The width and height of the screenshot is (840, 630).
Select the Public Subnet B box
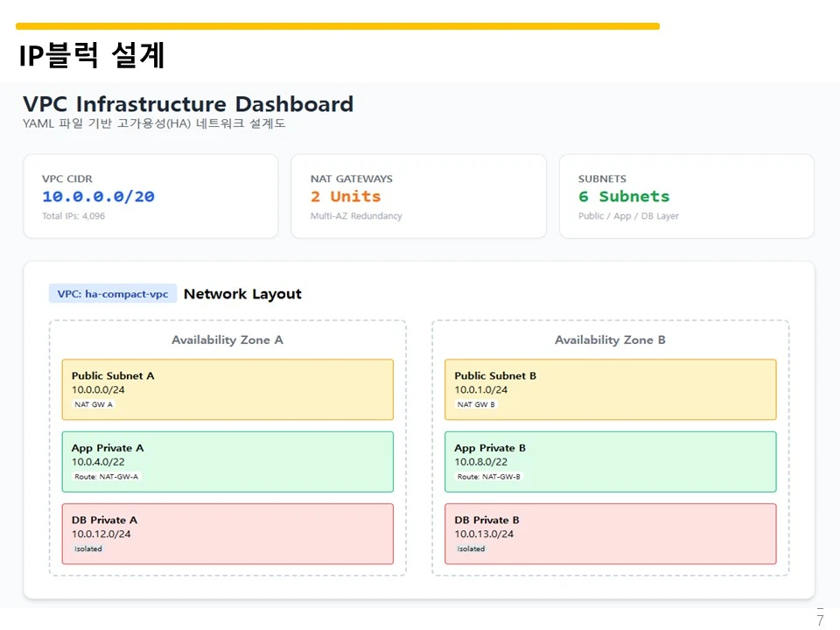point(610,389)
